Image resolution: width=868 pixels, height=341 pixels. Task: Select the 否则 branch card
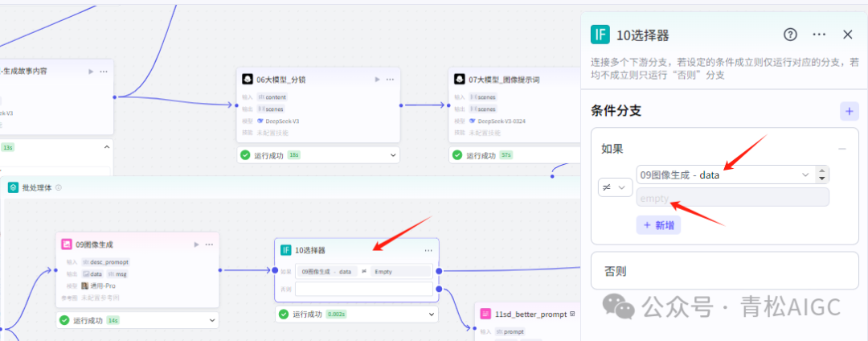tap(725, 271)
